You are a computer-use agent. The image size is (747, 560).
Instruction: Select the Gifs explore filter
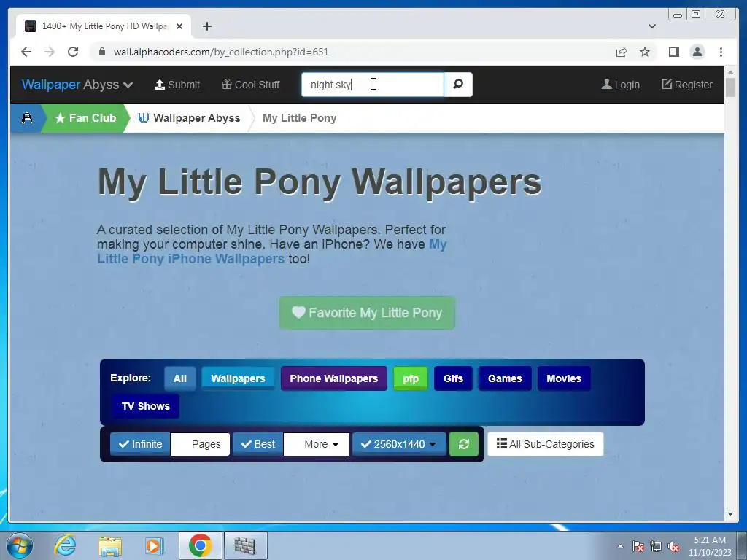(x=453, y=378)
